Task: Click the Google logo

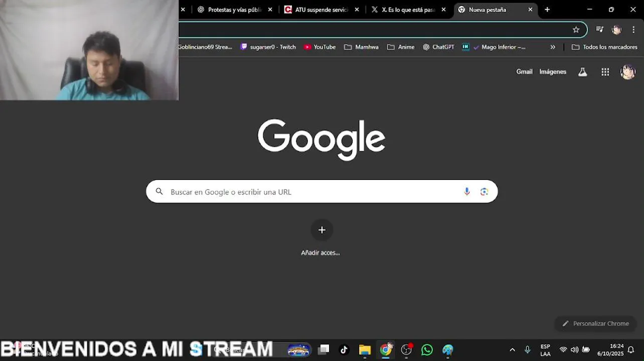Action: pos(321,139)
